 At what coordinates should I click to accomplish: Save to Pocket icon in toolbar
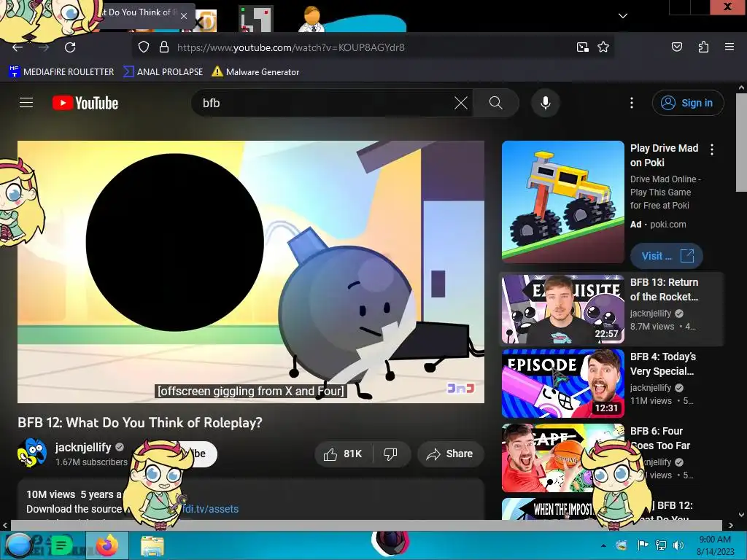(677, 47)
